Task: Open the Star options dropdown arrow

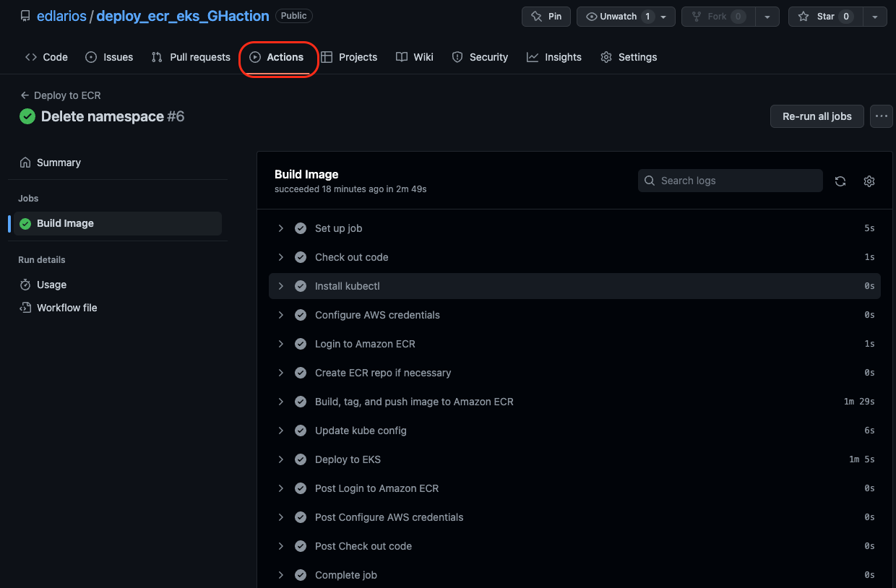Action: [x=875, y=16]
